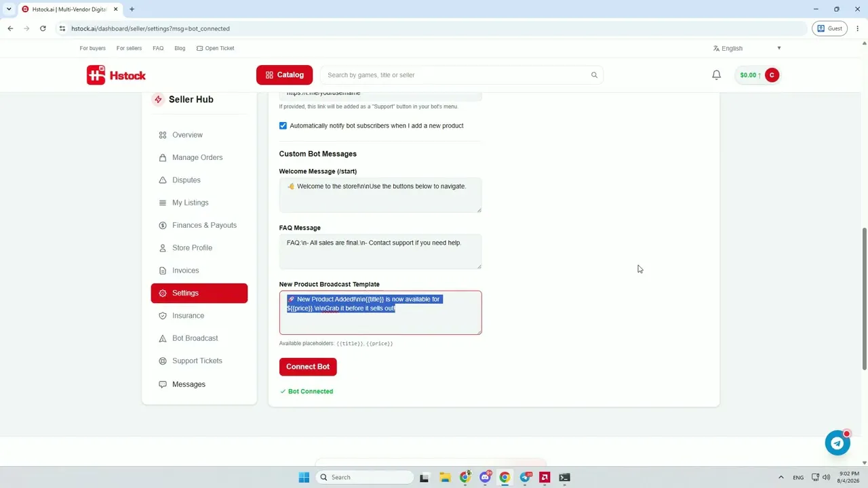The height and width of the screenshot is (488, 868).
Task: Open the browser three-dot menu
Action: coord(858,28)
